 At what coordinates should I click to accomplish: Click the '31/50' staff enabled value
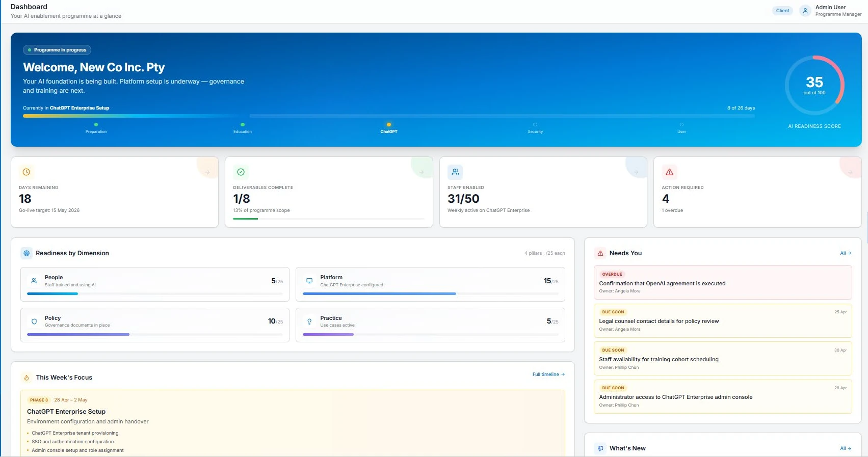pyautogui.click(x=463, y=199)
